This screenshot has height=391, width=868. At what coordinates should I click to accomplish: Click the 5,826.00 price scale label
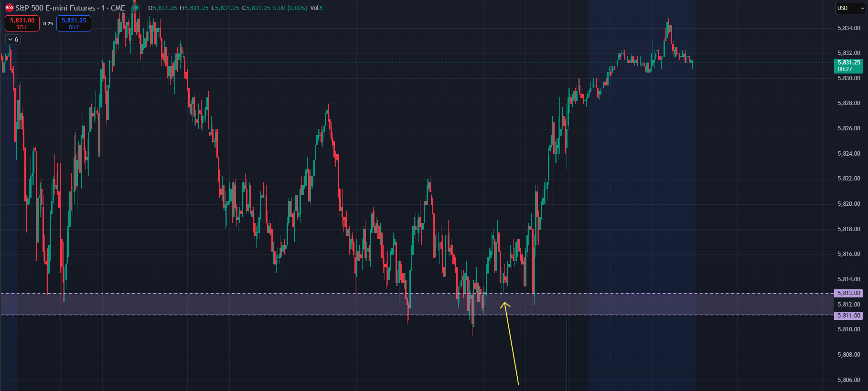coord(849,128)
